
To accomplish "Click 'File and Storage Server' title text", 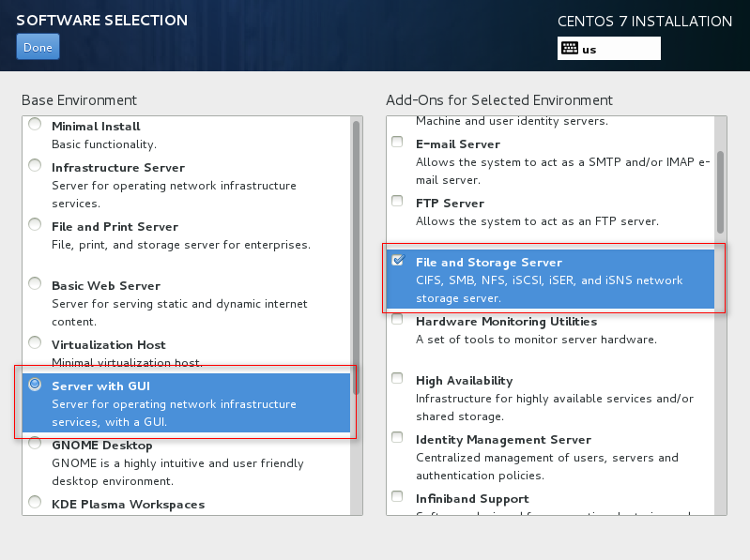I will click(489, 263).
